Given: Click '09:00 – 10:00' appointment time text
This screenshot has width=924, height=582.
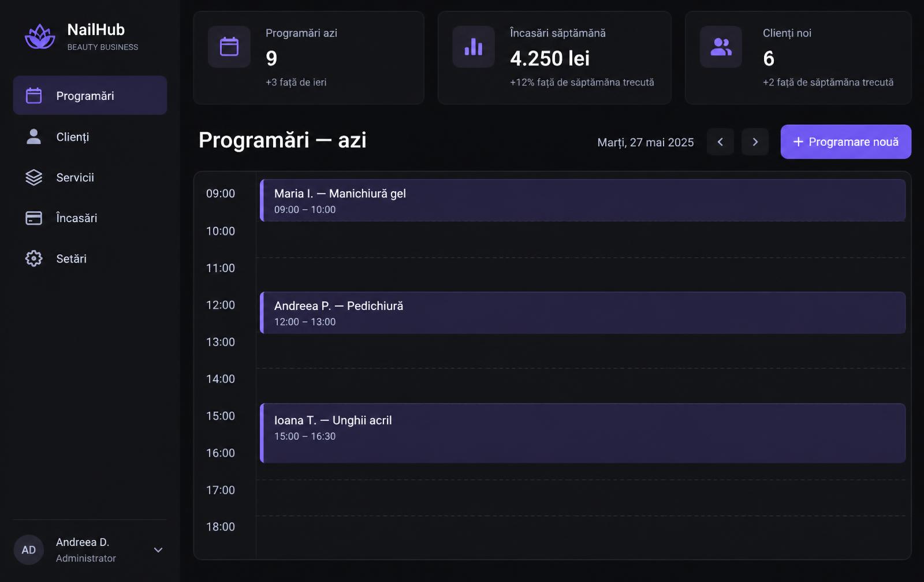Looking at the screenshot, I should 305,210.
